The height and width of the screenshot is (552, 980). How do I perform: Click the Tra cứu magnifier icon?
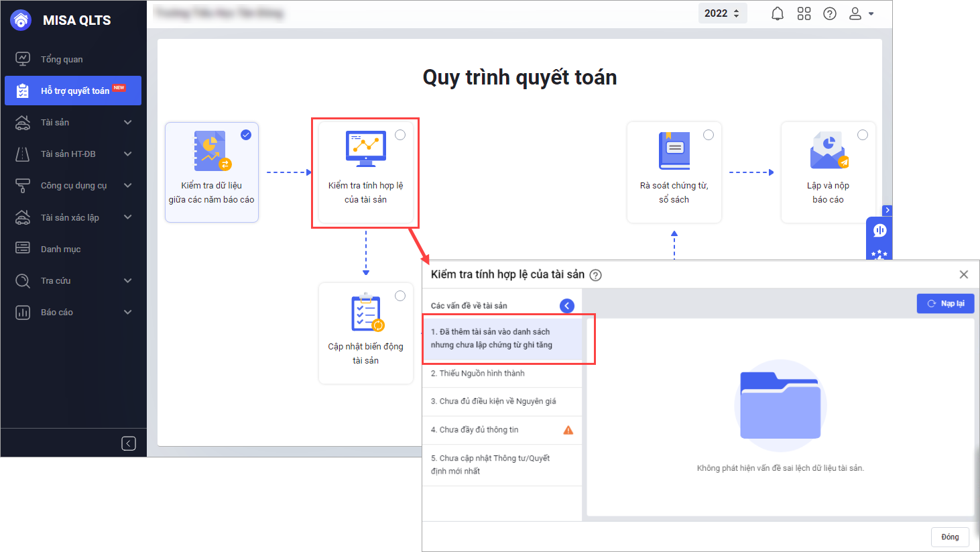pyautogui.click(x=23, y=280)
